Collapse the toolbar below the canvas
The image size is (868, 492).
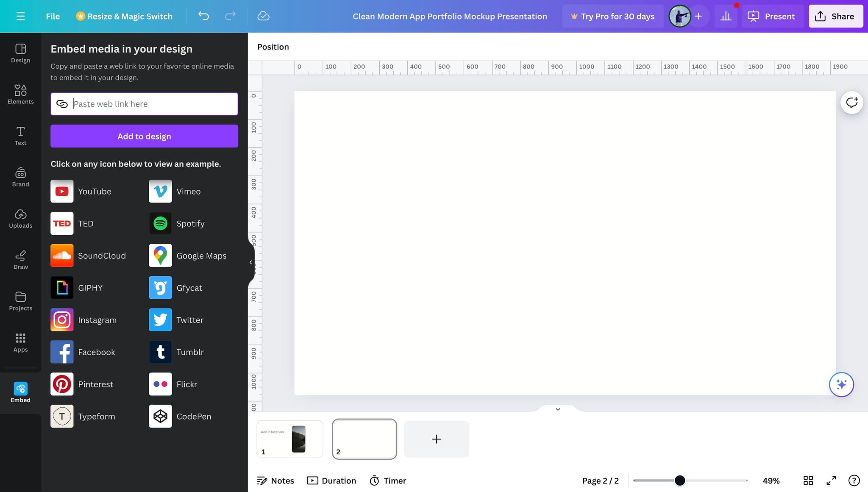(558, 409)
